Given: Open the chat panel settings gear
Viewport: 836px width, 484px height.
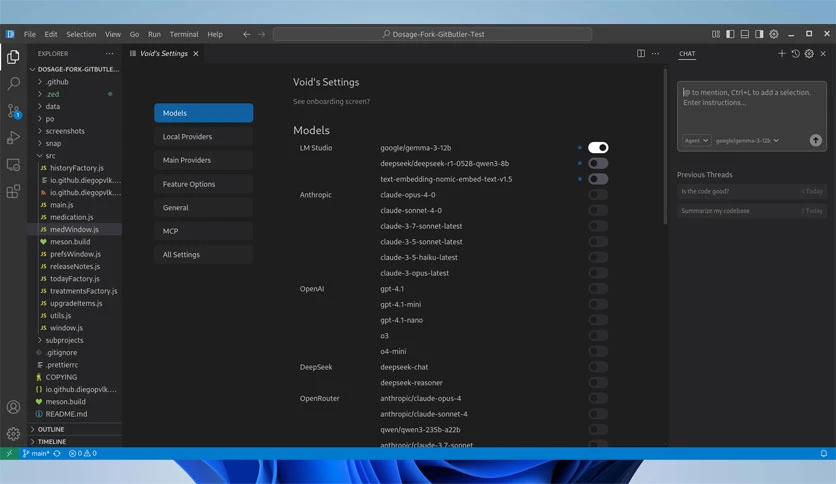Looking at the screenshot, I should pos(809,53).
